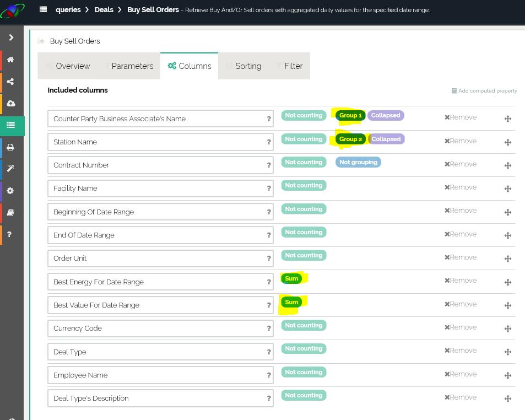Click the share icon in sidebar
Image resolution: width=525 pixels, height=420 pixels.
click(x=10, y=82)
